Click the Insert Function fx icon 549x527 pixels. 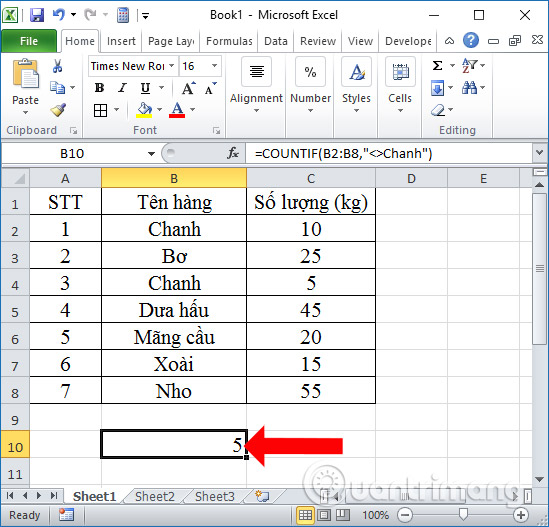click(233, 153)
